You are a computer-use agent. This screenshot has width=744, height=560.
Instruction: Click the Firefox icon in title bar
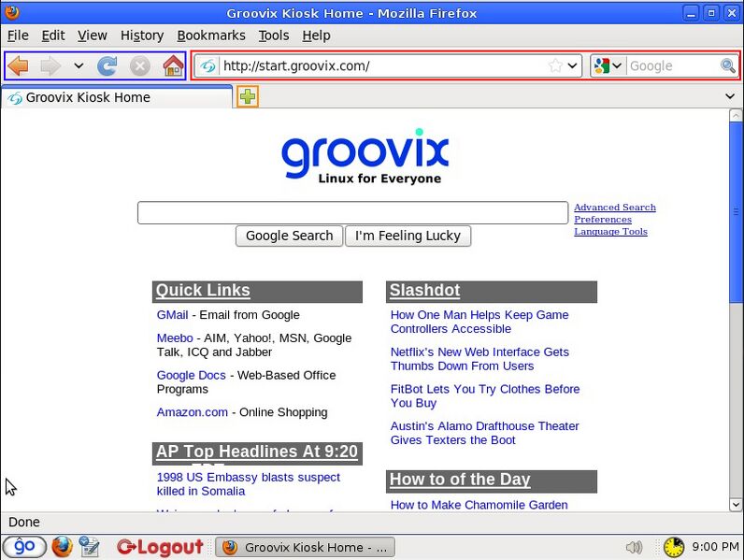pyautogui.click(x=12, y=12)
